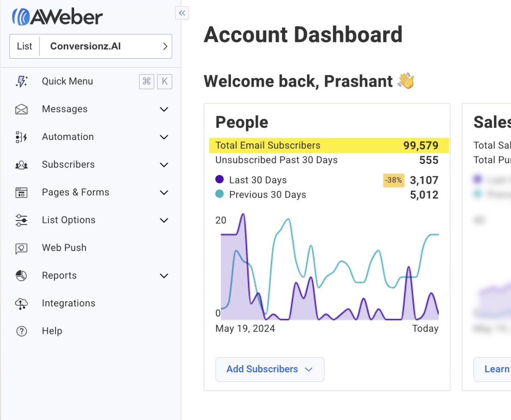Open the Add Subscribers dropdown button

pos(270,369)
